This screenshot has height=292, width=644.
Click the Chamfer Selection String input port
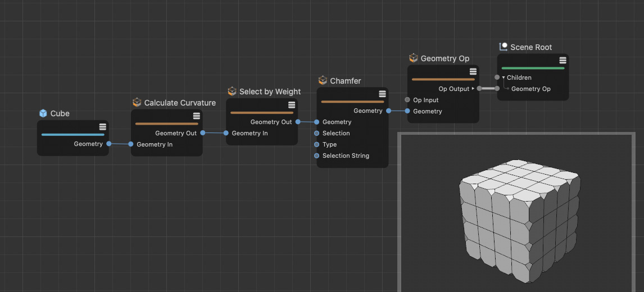point(317,156)
